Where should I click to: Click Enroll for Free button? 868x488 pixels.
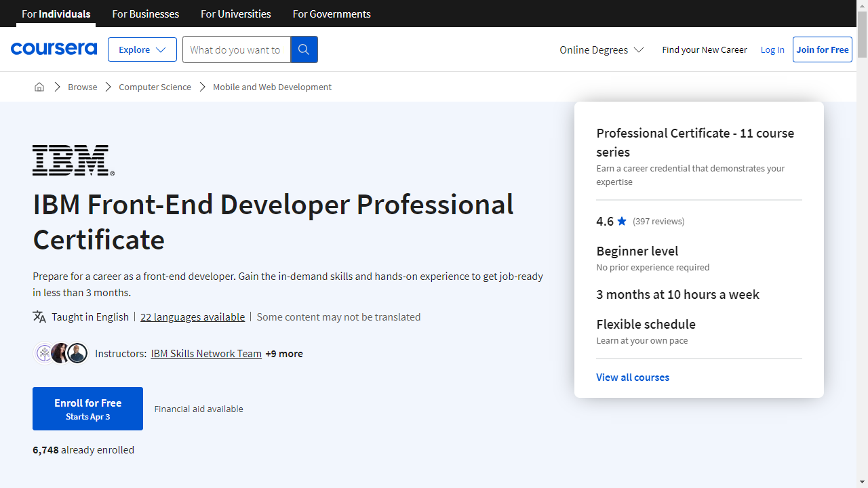coord(87,409)
